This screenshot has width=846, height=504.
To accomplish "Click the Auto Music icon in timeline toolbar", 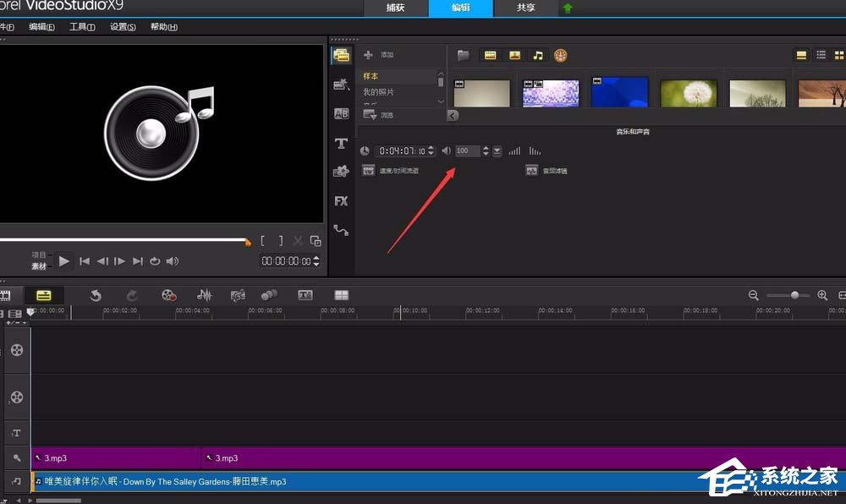I will 238,295.
